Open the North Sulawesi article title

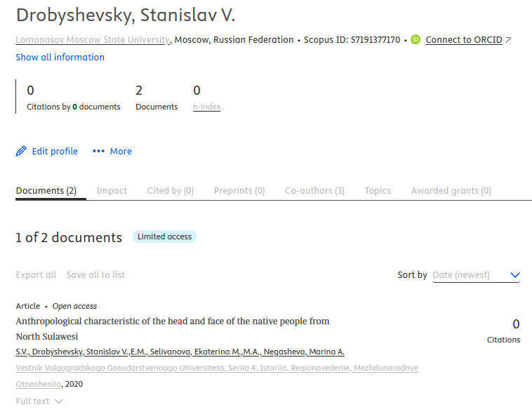click(173, 328)
